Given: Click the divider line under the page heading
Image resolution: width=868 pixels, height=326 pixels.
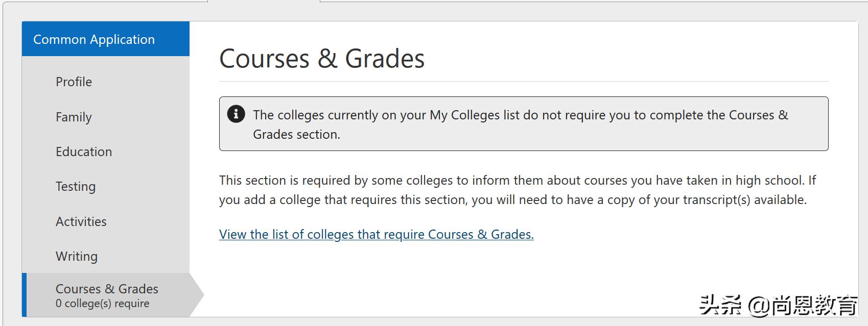Looking at the screenshot, I should point(523,82).
